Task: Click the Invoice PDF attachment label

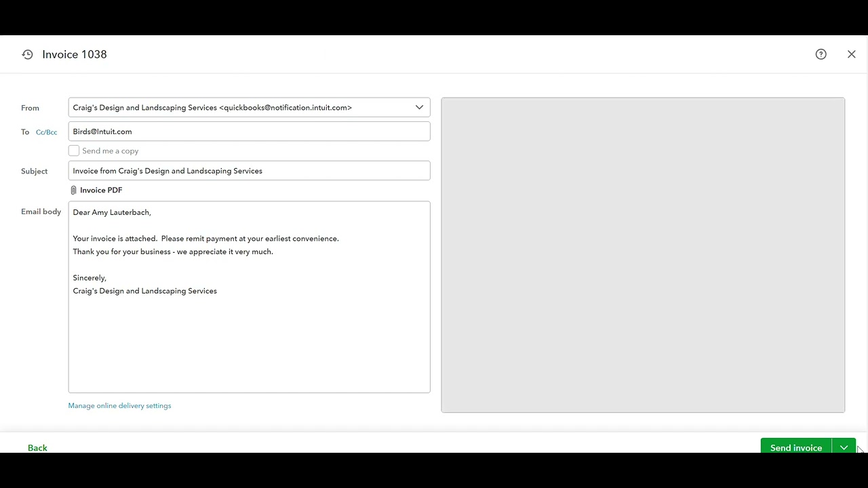Action: tap(101, 190)
